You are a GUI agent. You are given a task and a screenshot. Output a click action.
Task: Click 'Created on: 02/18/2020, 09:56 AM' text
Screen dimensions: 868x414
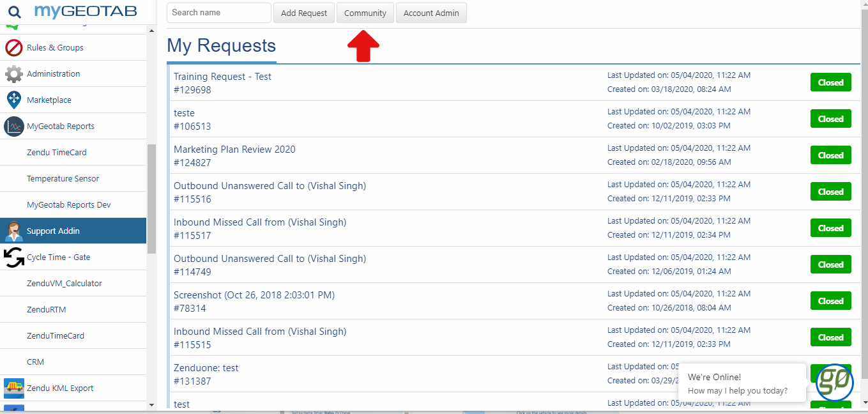(669, 162)
